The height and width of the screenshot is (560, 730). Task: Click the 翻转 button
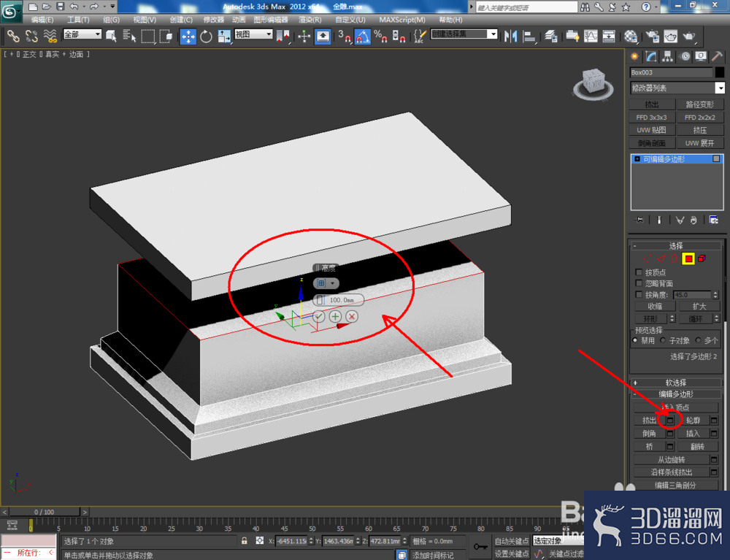click(697, 446)
